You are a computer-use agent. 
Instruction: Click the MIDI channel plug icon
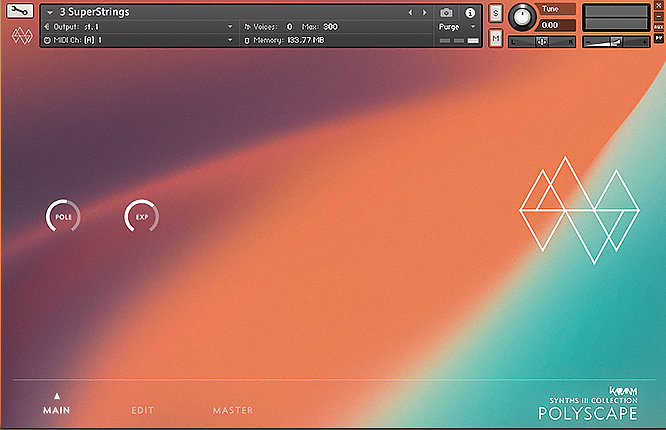point(47,40)
